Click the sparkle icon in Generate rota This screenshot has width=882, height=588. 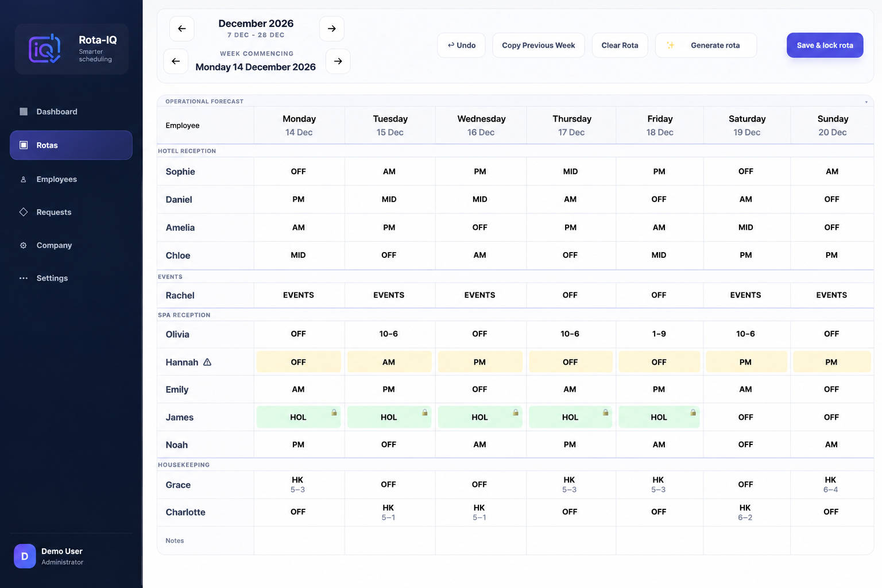670,45
